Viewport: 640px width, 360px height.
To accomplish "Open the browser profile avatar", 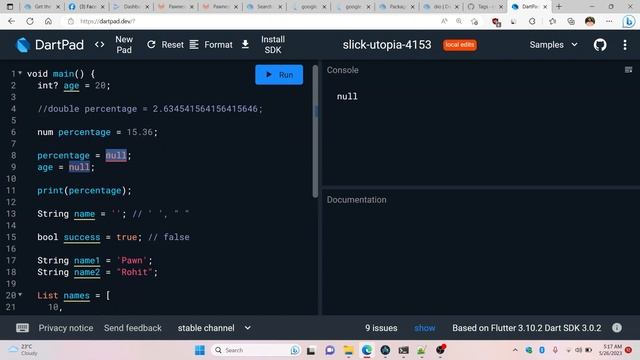I will [590, 21].
